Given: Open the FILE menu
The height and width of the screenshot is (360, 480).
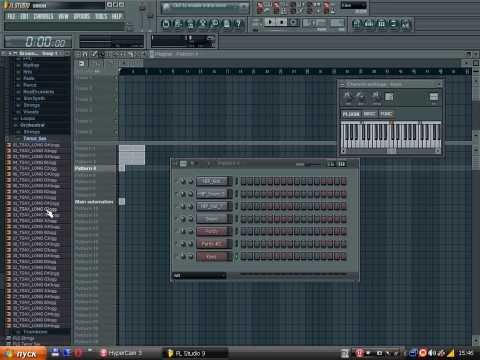Looking at the screenshot, I should point(11,16).
